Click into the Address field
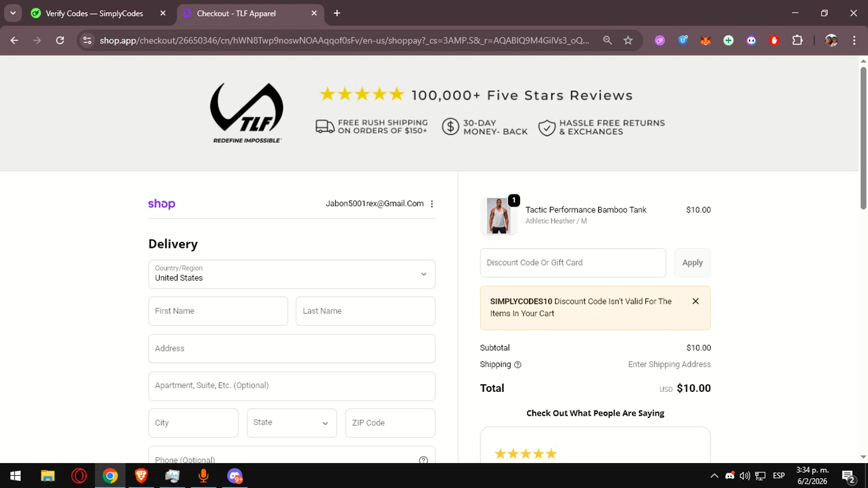The height and width of the screenshot is (488, 868). 292,348
